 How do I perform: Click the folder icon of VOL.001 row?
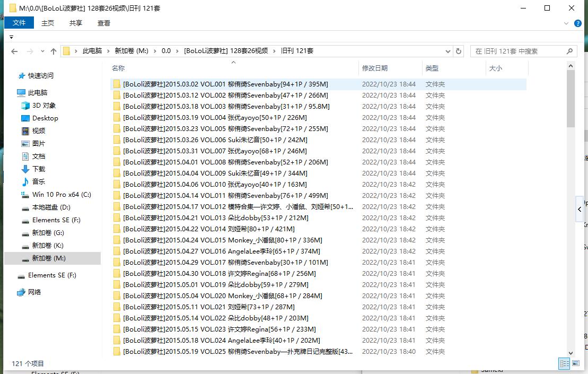tap(117, 84)
